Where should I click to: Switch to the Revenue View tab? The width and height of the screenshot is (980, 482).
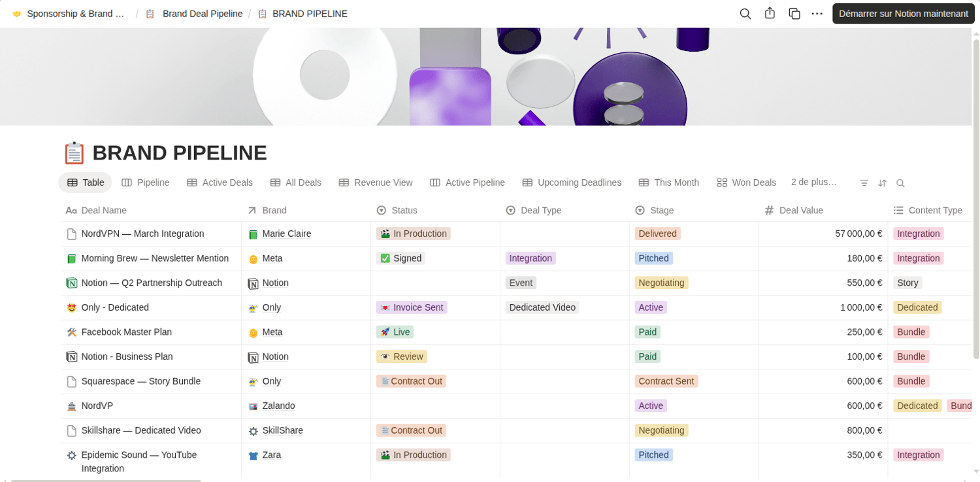(376, 182)
